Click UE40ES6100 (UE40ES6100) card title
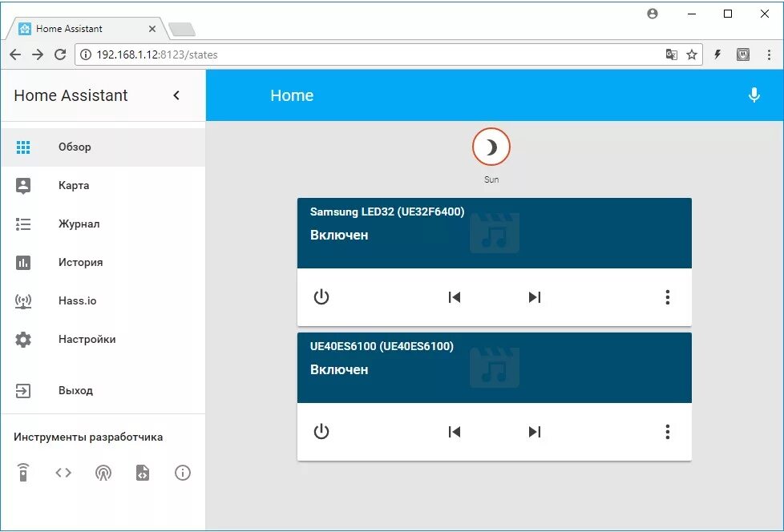Screen dimensions: 784x532 [x=382, y=346]
